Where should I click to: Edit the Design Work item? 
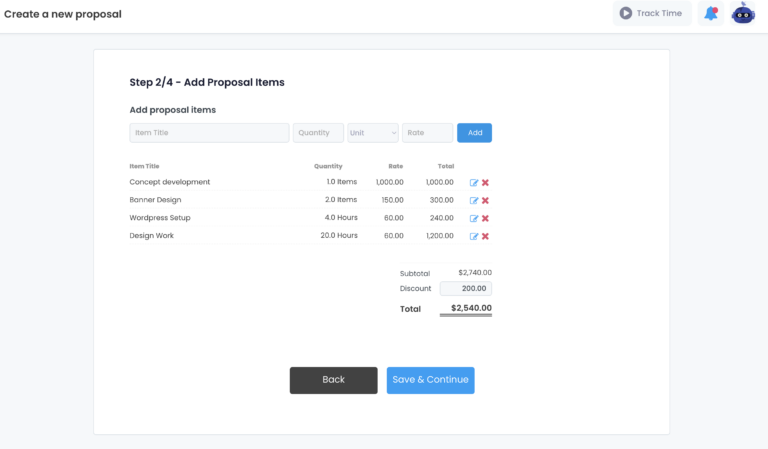tap(474, 236)
